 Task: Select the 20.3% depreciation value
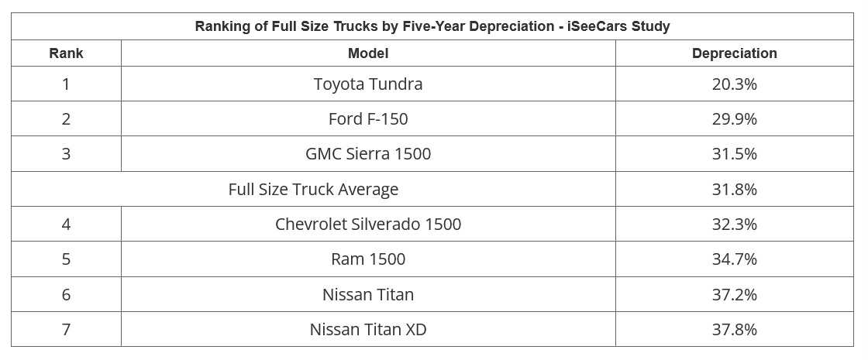pyautogui.click(x=734, y=84)
